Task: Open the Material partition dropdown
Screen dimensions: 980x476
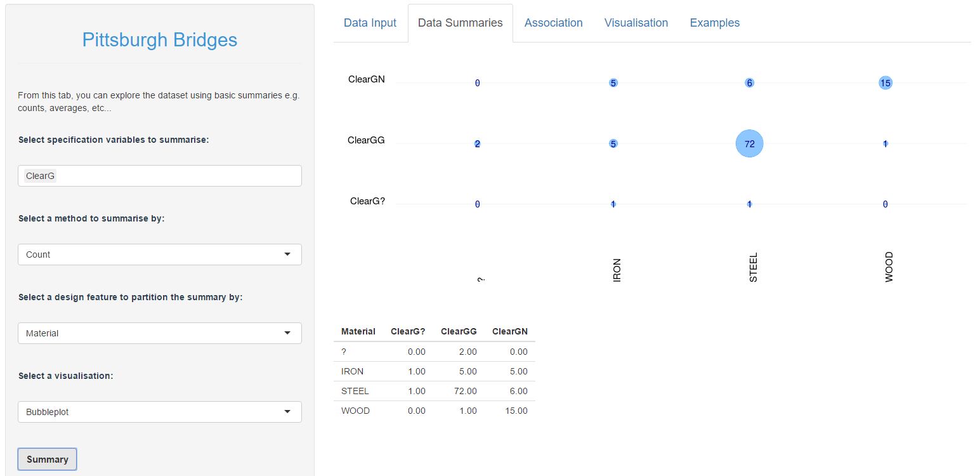Action: point(159,333)
